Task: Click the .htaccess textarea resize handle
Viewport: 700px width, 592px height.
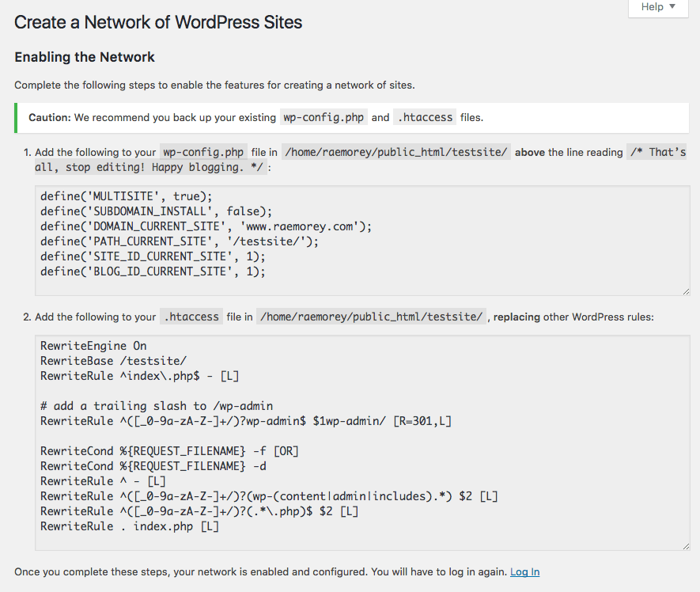Action: 686,546
